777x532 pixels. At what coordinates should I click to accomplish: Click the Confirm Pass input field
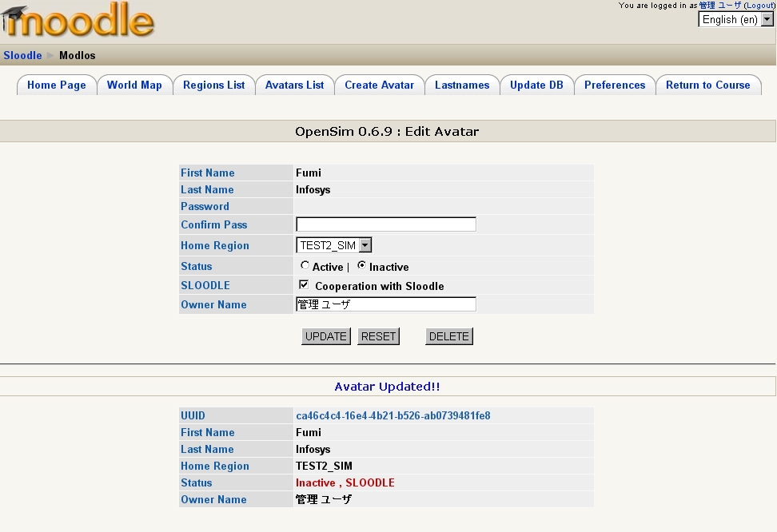pos(386,224)
